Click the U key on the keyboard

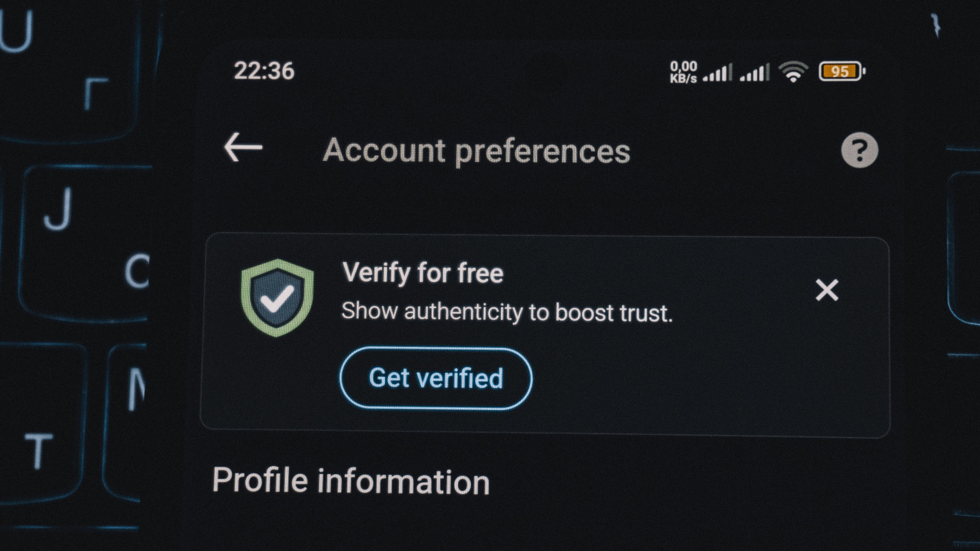click(x=17, y=32)
